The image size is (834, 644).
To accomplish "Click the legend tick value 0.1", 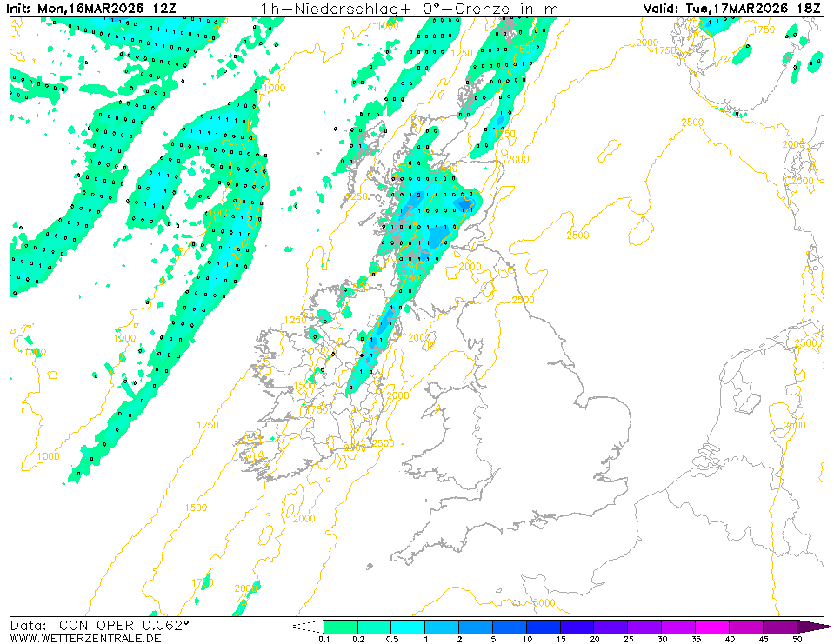I will pyautogui.click(x=324, y=639).
